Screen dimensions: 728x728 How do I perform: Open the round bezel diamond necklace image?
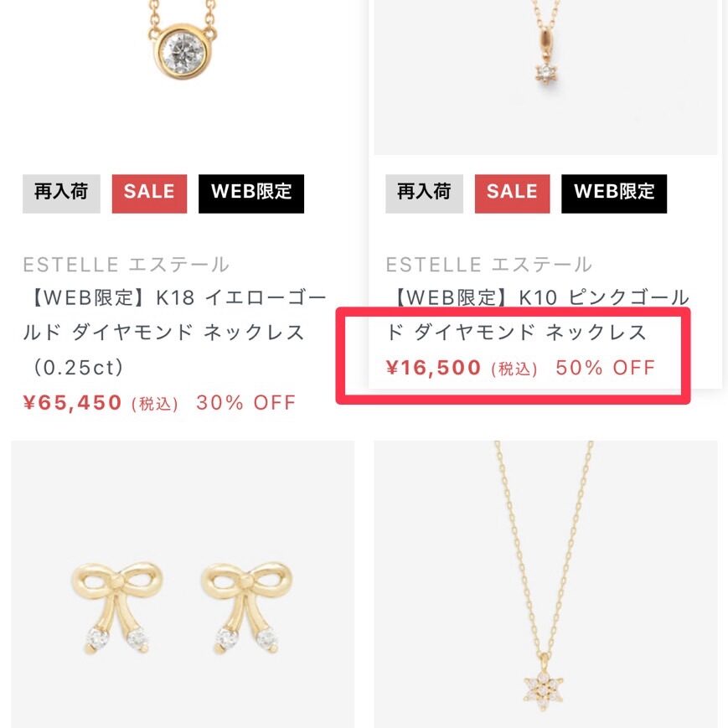point(183,76)
